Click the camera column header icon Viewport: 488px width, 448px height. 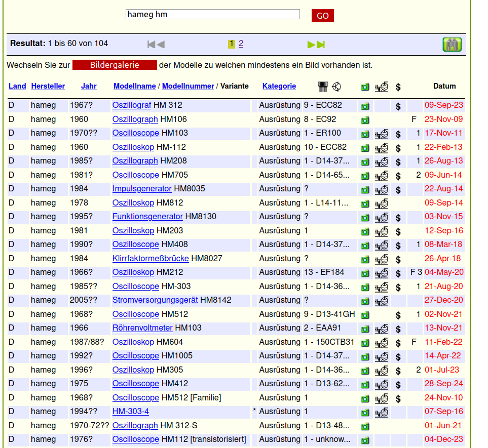(x=365, y=87)
